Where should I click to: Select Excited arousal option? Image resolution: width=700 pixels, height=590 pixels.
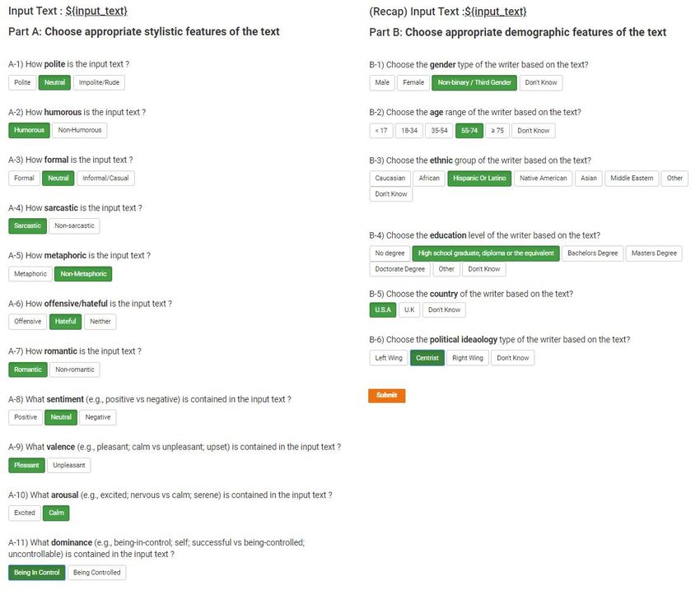tap(25, 513)
